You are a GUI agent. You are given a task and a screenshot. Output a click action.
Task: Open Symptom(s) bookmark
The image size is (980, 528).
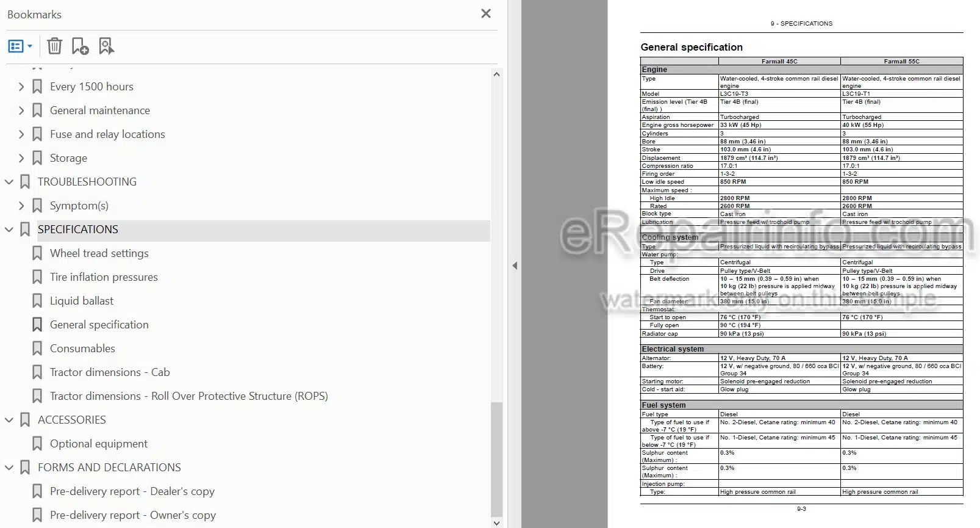coord(79,206)
